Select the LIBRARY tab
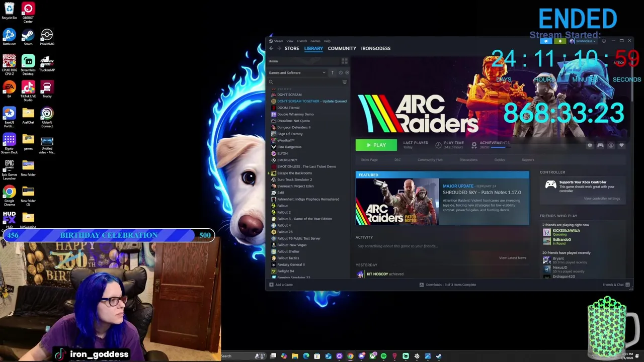 coord(313,48)
